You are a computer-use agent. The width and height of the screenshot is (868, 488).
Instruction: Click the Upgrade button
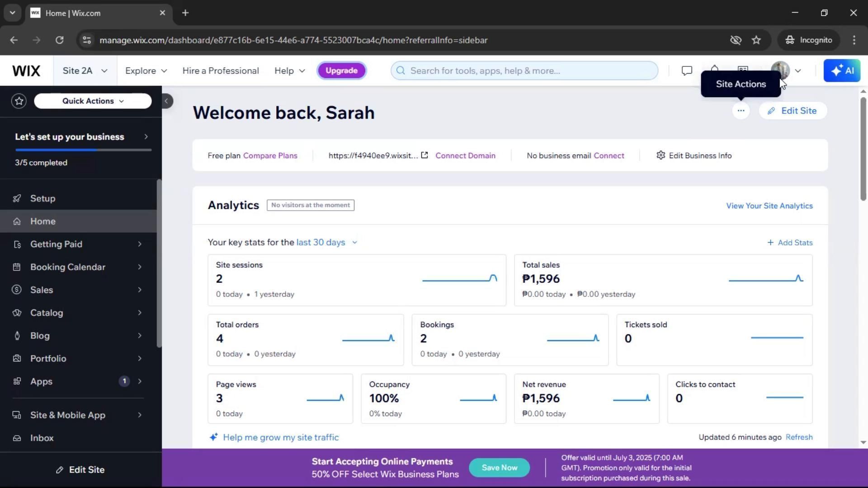pos(341,70)
